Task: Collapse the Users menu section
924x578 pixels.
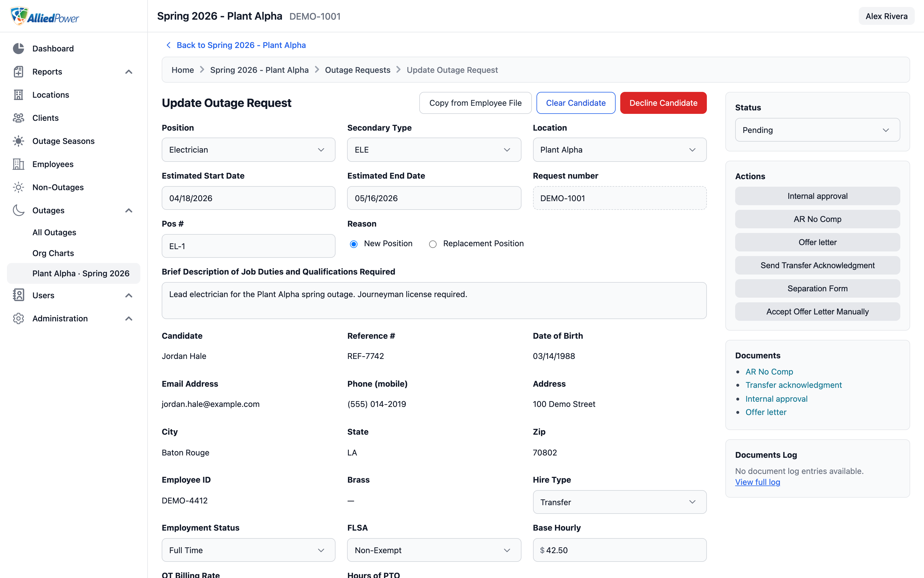Action: (129, 295)
